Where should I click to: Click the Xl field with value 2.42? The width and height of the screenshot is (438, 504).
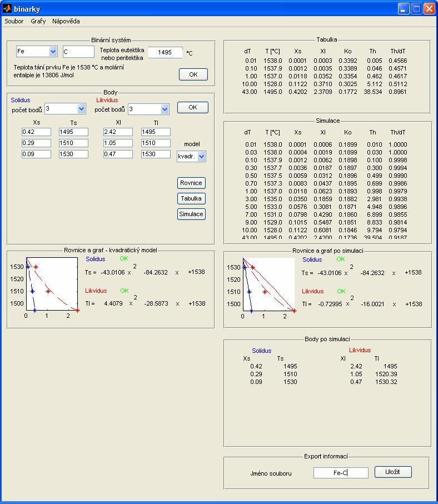click(118, 132)
